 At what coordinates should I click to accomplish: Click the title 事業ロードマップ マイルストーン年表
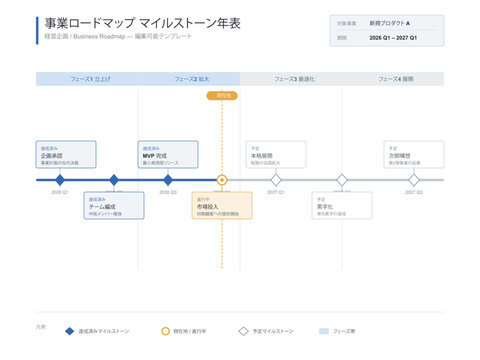coord(143,23)
